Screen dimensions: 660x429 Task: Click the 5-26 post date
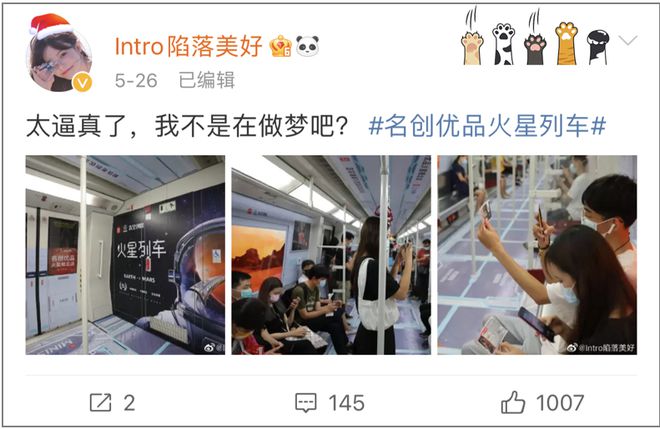[136, 80]
